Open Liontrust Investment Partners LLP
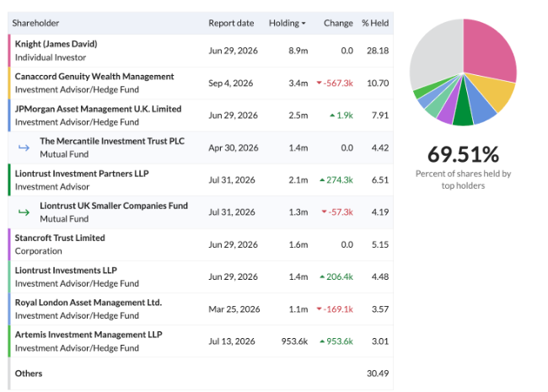548x392 pixels. click(x=82, y=174)
